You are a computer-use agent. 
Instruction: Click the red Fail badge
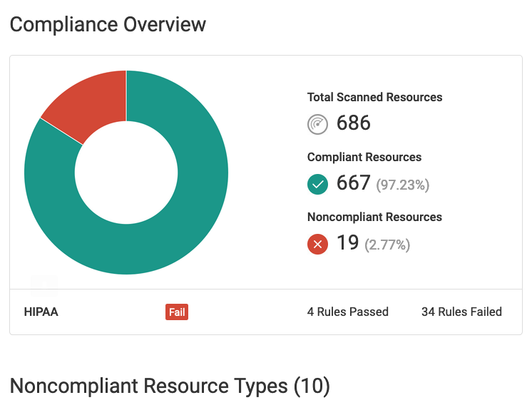177,312
